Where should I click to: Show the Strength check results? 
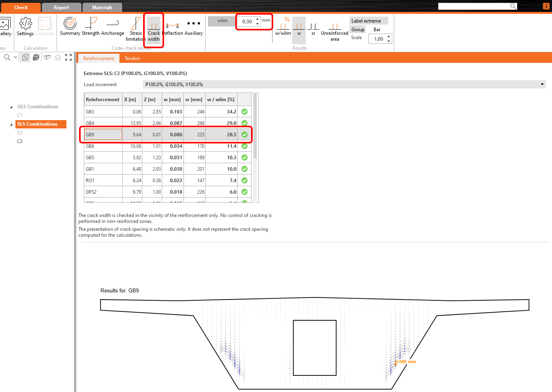point(91,27)
